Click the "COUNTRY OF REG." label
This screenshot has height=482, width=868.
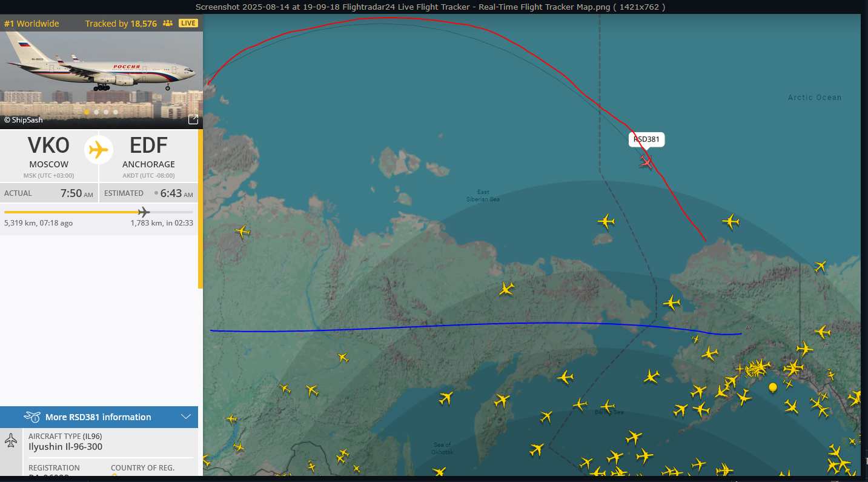point(142,468)
